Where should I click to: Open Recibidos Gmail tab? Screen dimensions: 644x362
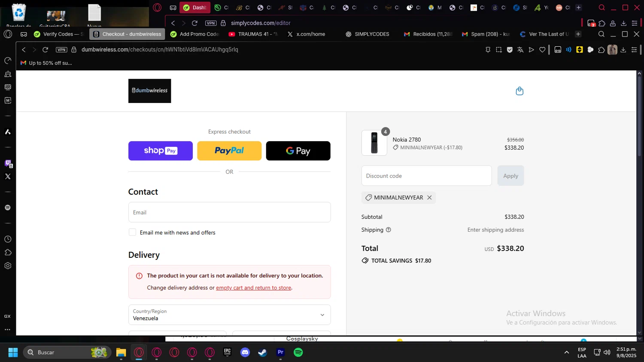coord(428,34)
